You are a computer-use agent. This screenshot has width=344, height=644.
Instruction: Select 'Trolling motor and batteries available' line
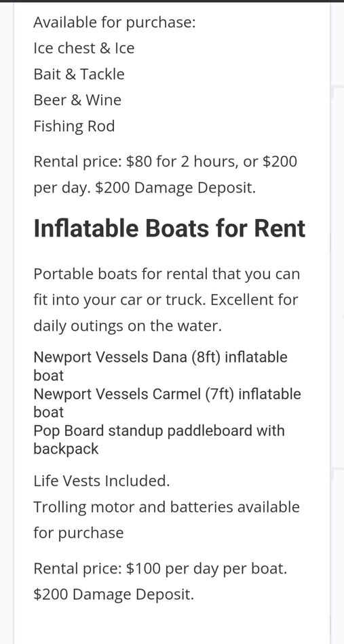tap(166, 507)
